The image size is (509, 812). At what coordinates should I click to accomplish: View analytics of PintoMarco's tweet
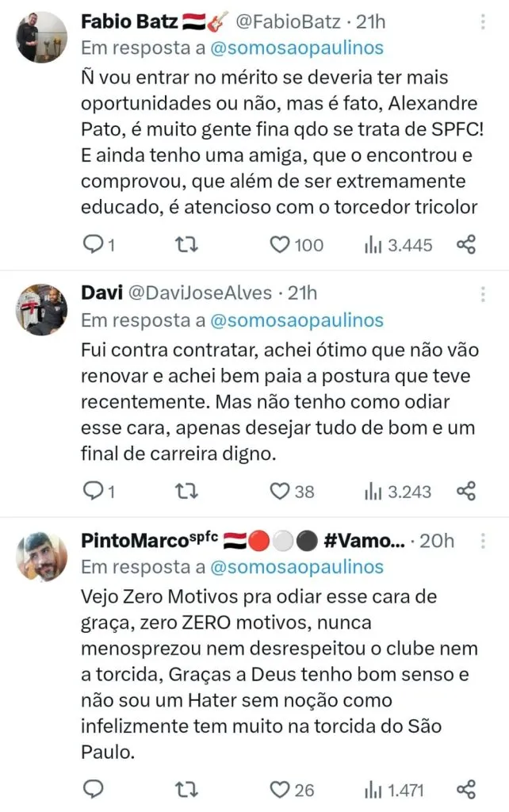373,790
